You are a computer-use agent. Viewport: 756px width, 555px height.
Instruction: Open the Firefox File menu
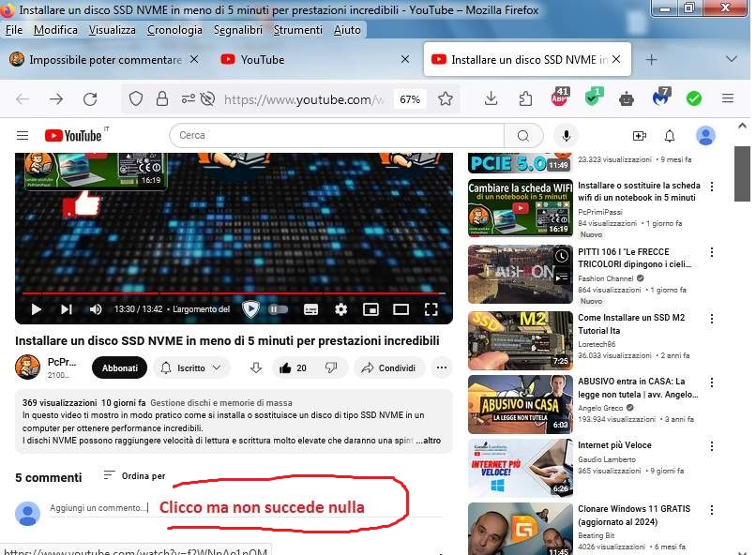(14, 30)
